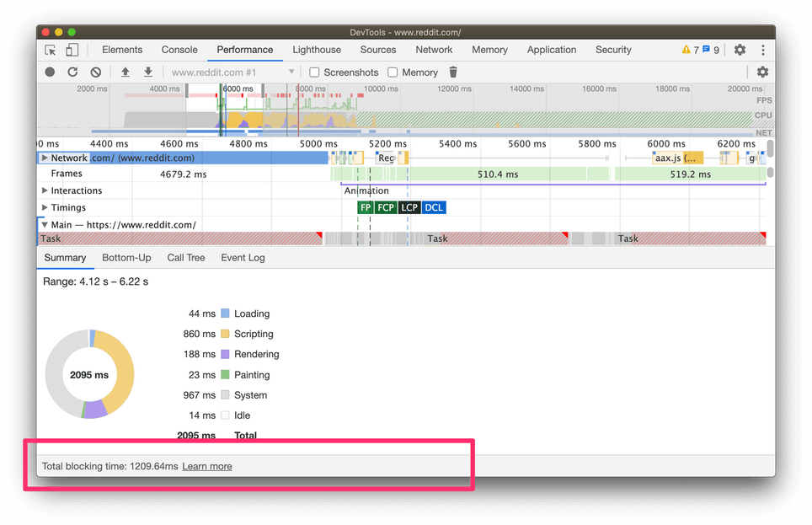Image resolution: width=812 pixels, height=525 pixels.
Task: Open the capture settings gear icon
Action: 762,72
